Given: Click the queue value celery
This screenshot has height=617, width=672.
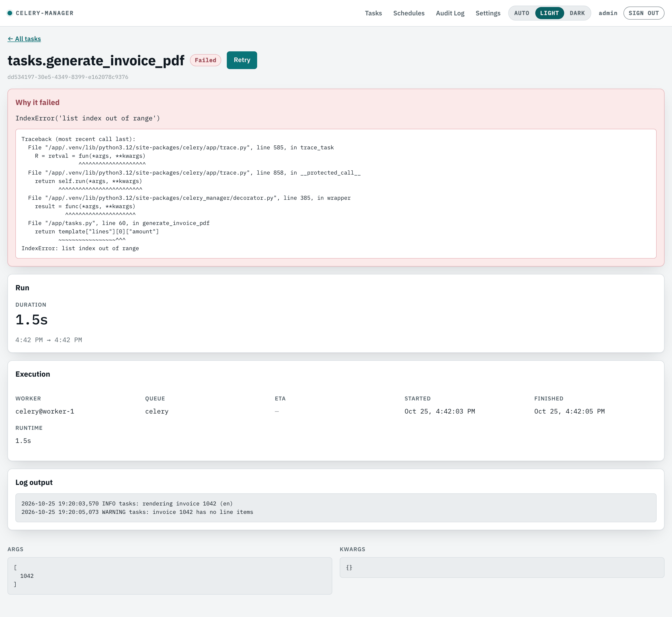Looking at the screenshot, I should pos(157,411).
